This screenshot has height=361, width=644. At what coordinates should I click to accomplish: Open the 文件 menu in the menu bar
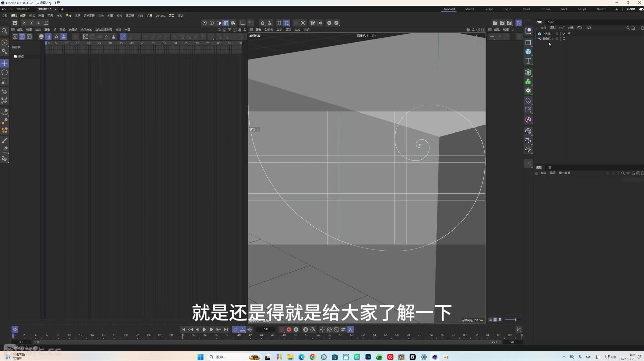(5, 16)
